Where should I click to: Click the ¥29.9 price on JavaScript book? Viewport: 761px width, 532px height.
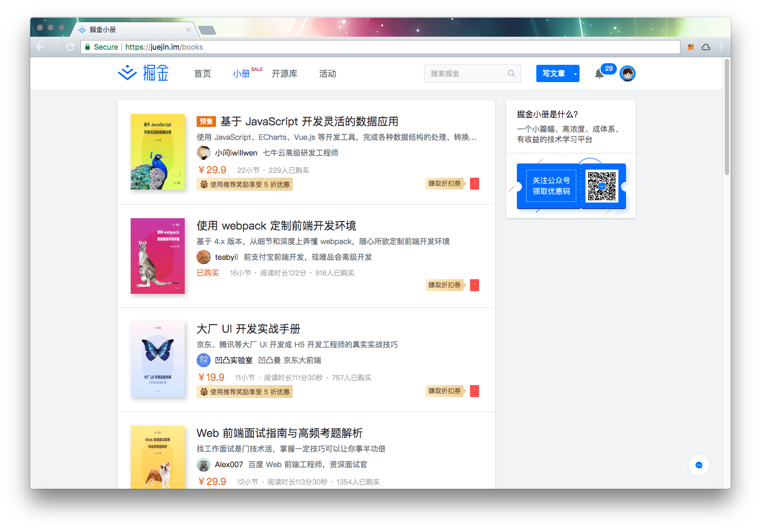click(212, 170)
